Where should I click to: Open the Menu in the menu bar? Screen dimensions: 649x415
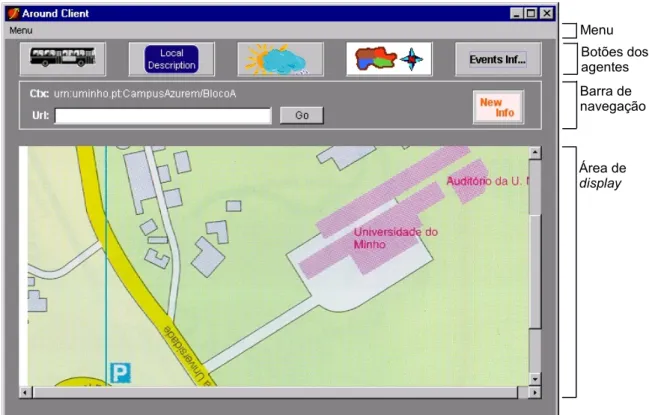pyautogui.click(x=21, y=31)
